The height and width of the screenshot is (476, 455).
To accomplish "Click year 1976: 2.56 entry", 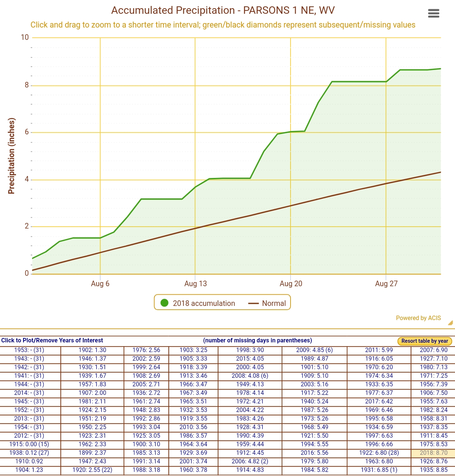I will (146, 350).
